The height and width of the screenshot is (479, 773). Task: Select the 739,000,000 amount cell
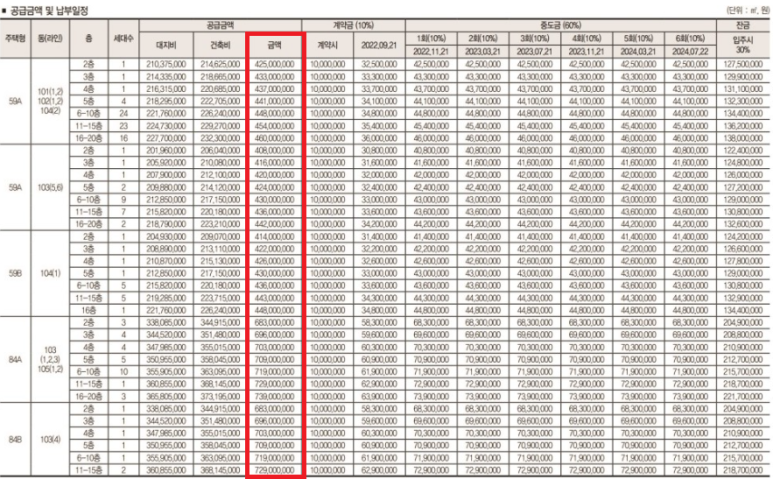tap(275, 396)
